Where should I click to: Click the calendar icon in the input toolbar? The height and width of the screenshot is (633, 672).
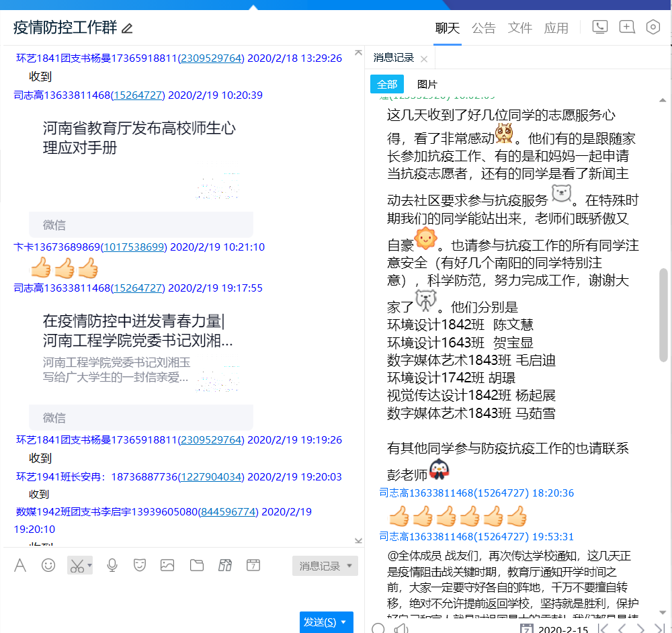253,565
